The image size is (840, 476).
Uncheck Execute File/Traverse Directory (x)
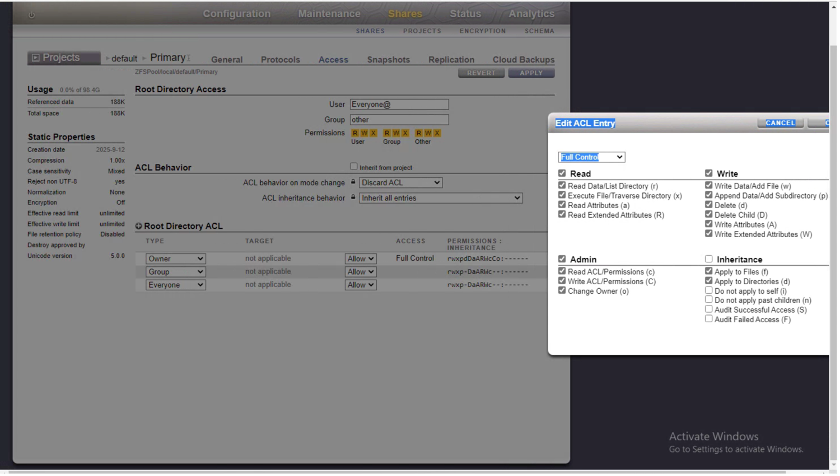point(562,195)
